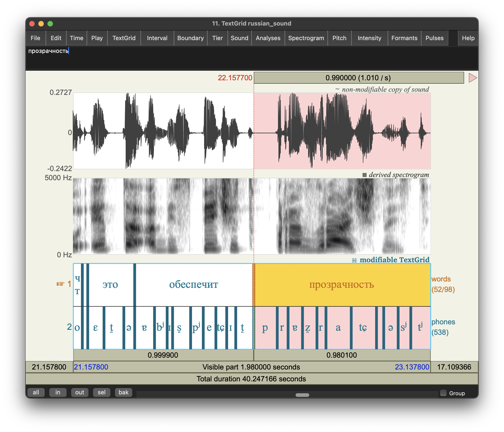Click the green fullscreen window button
Viewport: 504px width, 432px height.
pyautogui.click(x=50, y=23)
